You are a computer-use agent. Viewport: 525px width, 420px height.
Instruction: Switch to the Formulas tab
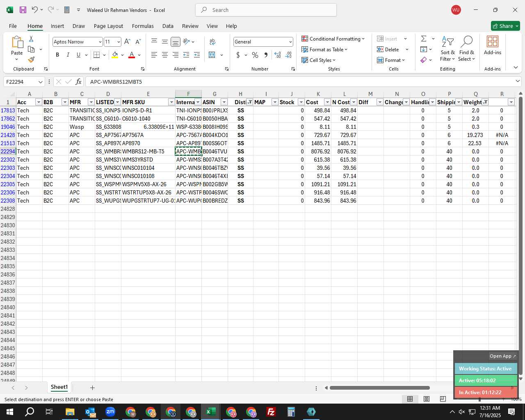143,26
